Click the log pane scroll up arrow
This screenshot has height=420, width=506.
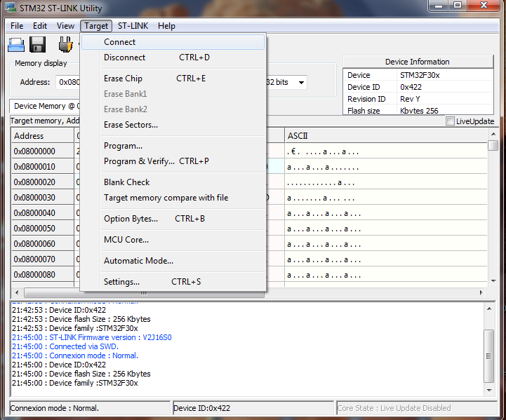point(489,309)
